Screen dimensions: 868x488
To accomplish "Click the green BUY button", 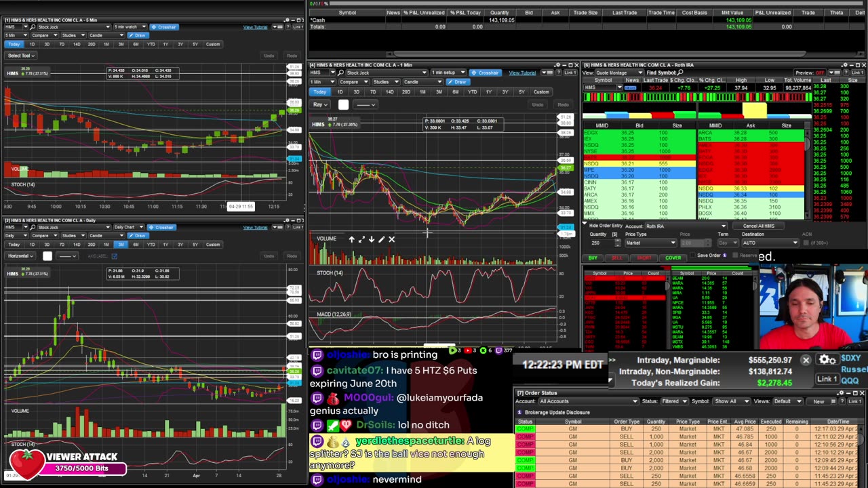I will coord(592,258).
